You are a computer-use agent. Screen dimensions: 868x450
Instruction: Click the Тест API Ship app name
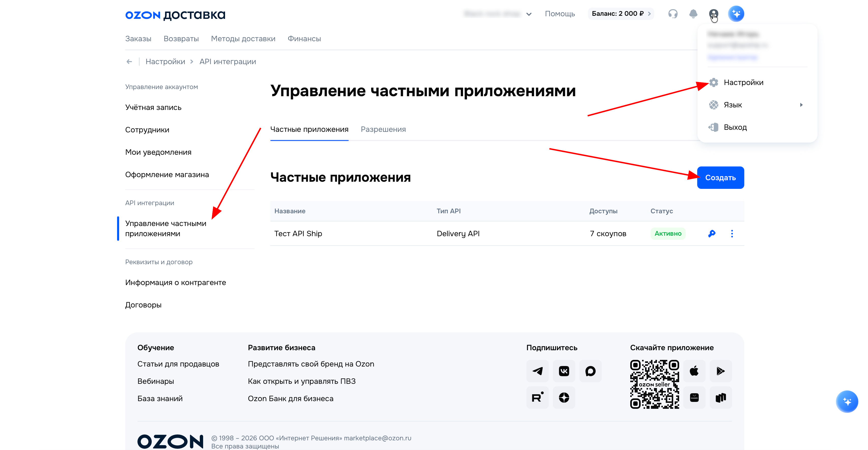tap(298, 234)
